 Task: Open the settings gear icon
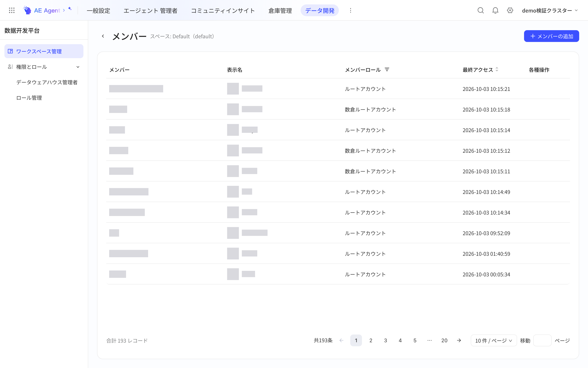[510, 10]
